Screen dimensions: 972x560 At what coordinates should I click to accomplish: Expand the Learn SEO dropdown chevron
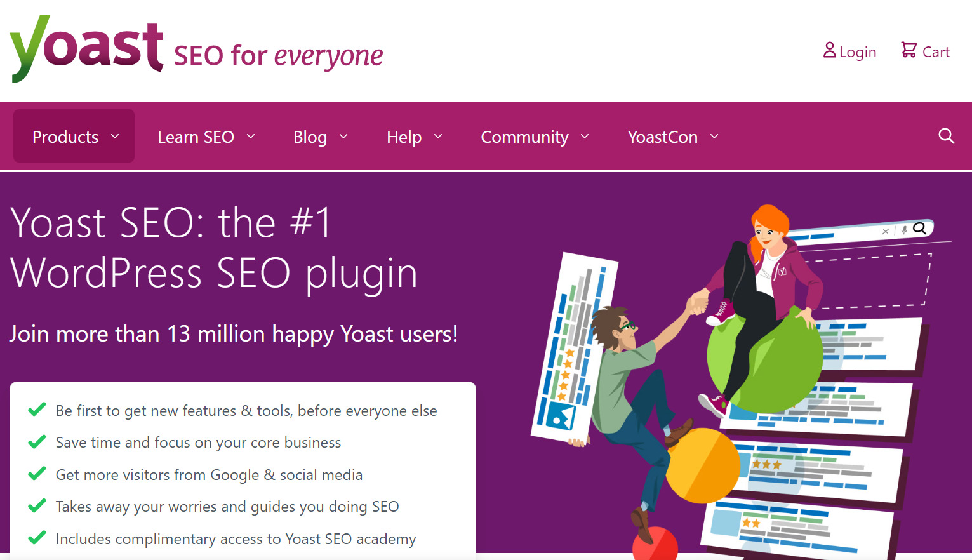[251, 137]
